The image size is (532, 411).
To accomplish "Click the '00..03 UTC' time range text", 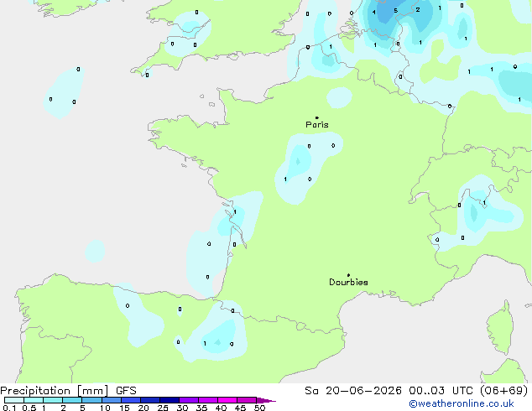I will (441, 391).
